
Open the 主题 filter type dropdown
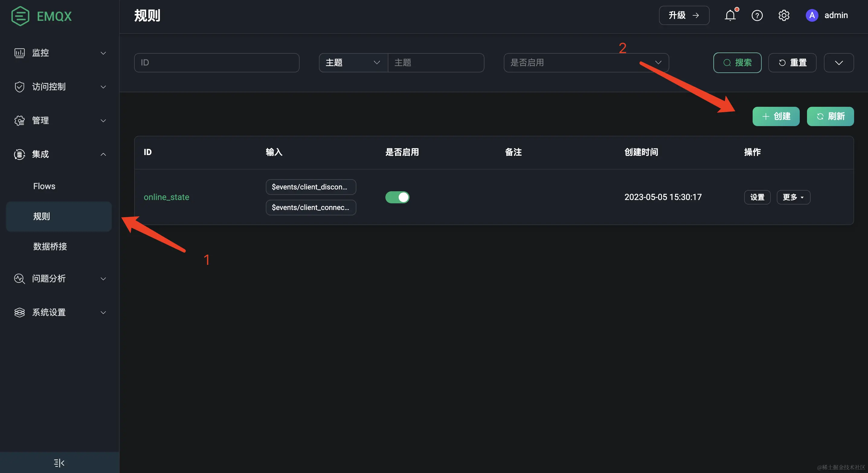pyautogui.click(x=353, y=63)
